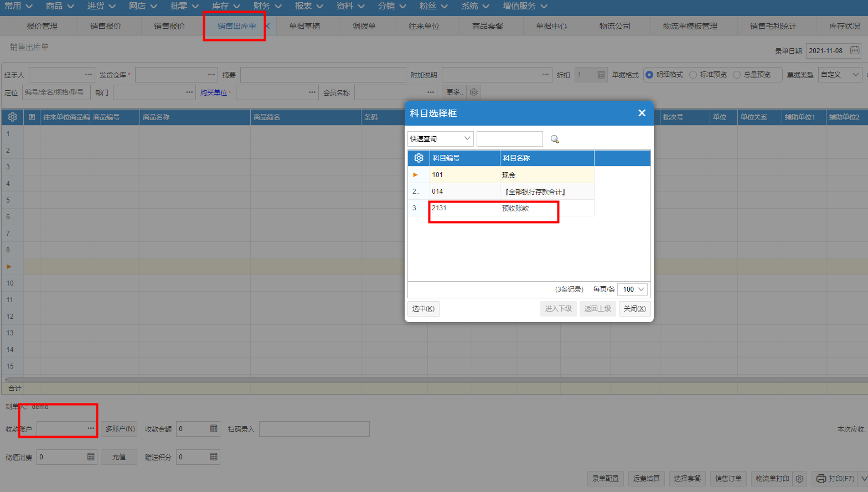Open the calculator icon in 收款金额 field
The image size is (868, 492).
[214, 429]
